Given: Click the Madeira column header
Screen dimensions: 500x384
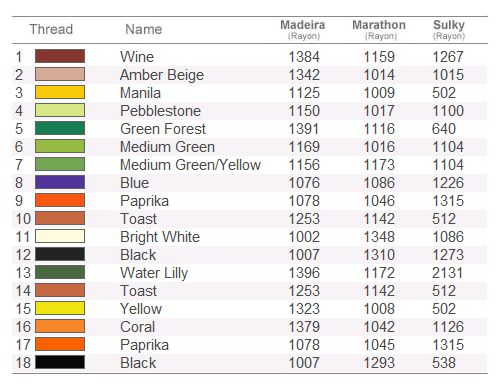Looking at the screenshot, I should 303,29.
